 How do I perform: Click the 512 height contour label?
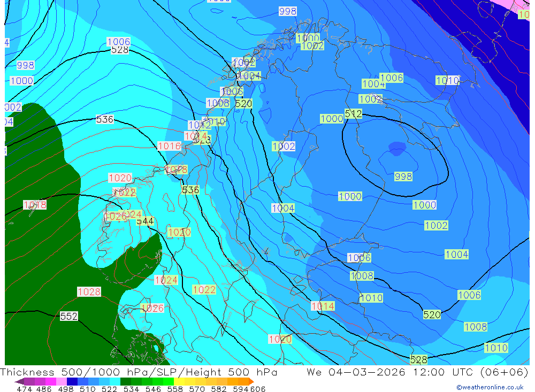[353, 113]
